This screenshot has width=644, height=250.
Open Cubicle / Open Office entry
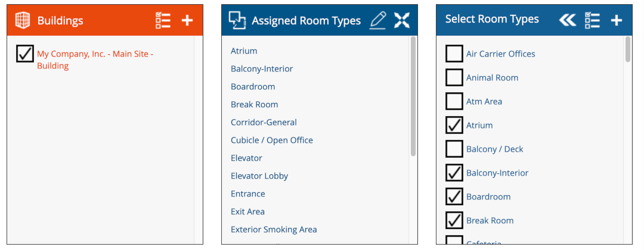point(271,140)
